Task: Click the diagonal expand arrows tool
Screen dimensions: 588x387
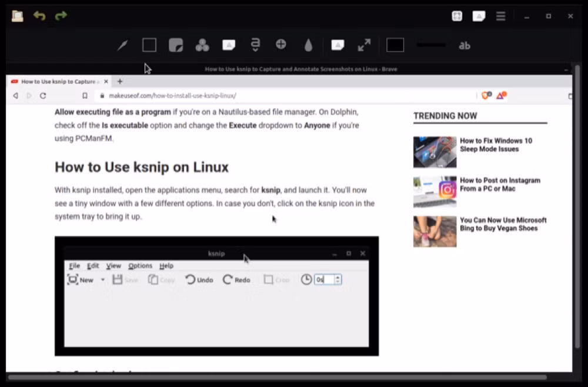Action: [364, 45]
